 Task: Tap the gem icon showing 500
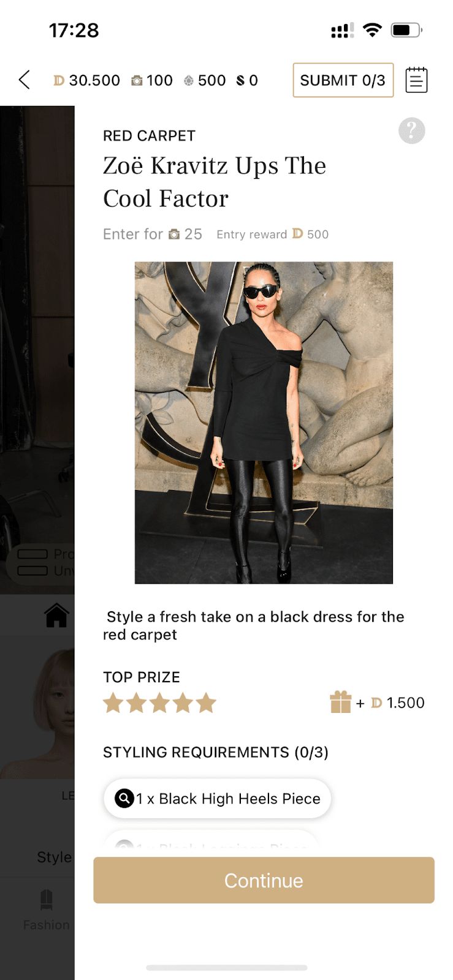click(x=189, y=80)
